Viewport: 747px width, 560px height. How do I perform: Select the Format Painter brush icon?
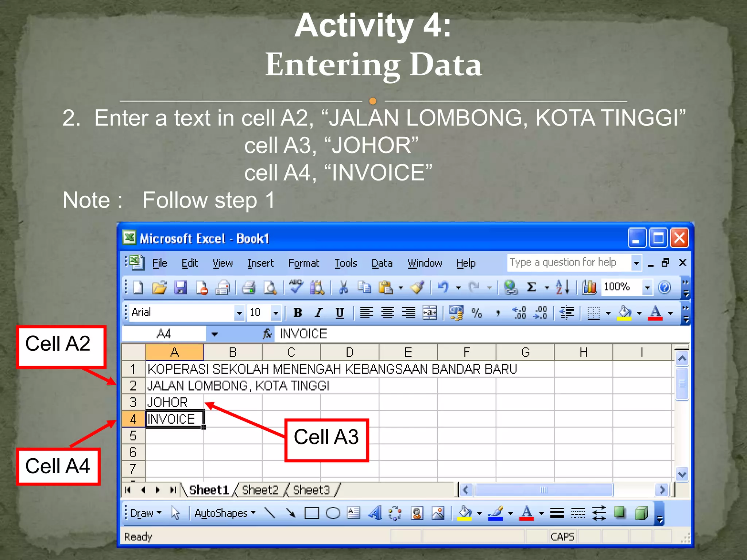pos(418,288)
